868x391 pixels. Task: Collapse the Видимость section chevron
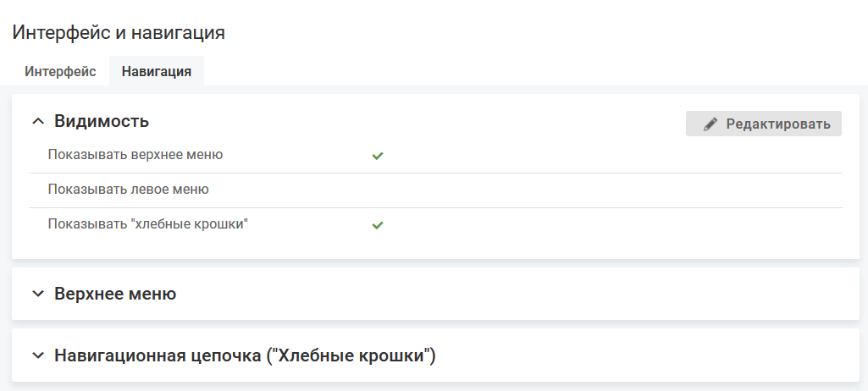(x=37, y=121)
